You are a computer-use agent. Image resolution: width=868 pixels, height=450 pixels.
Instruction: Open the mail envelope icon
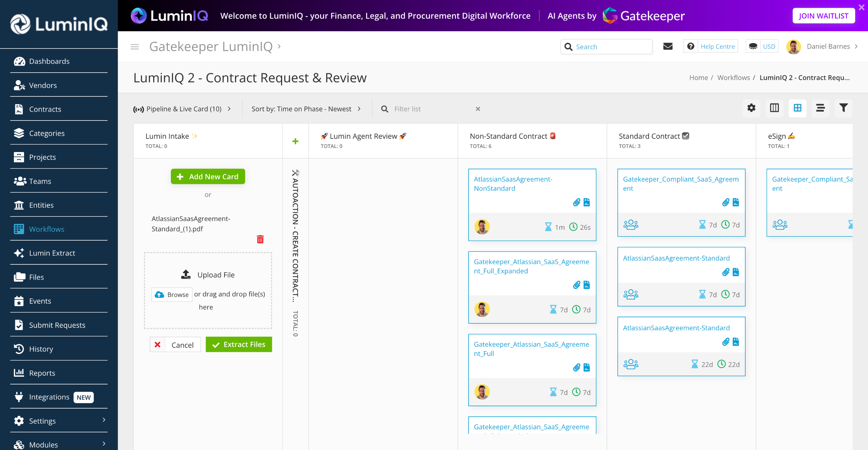tap(668, 46)
